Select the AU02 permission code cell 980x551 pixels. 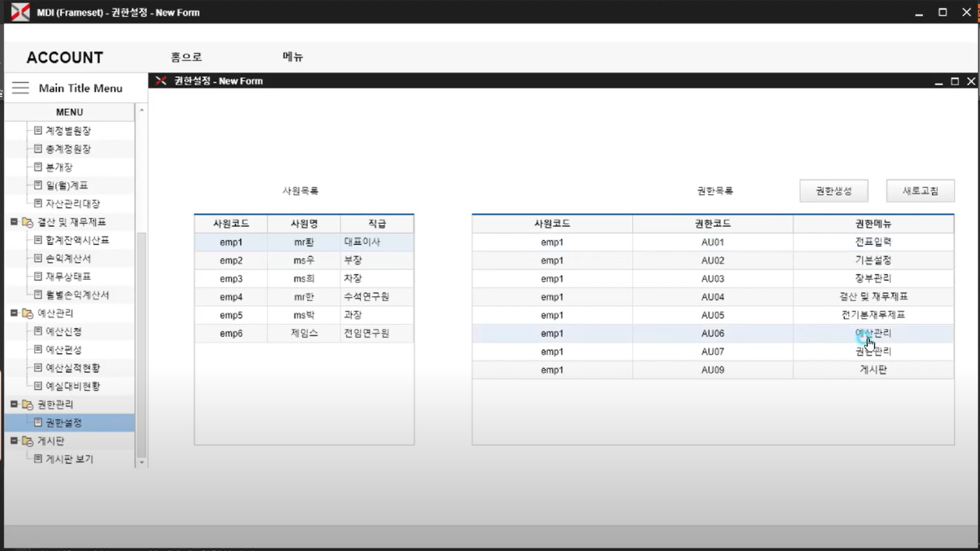713,260
